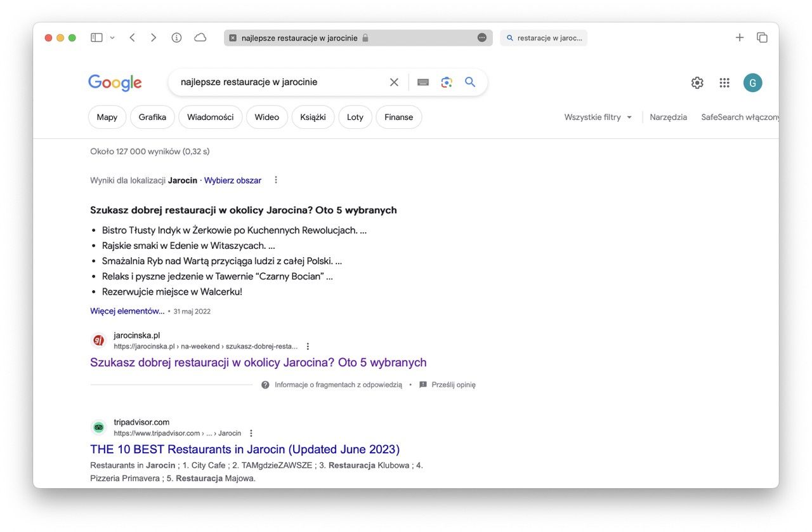Open the Narzędzia search tools
Image resolution: width=812 pixels, height=532 pixels.
coord(669,117)
